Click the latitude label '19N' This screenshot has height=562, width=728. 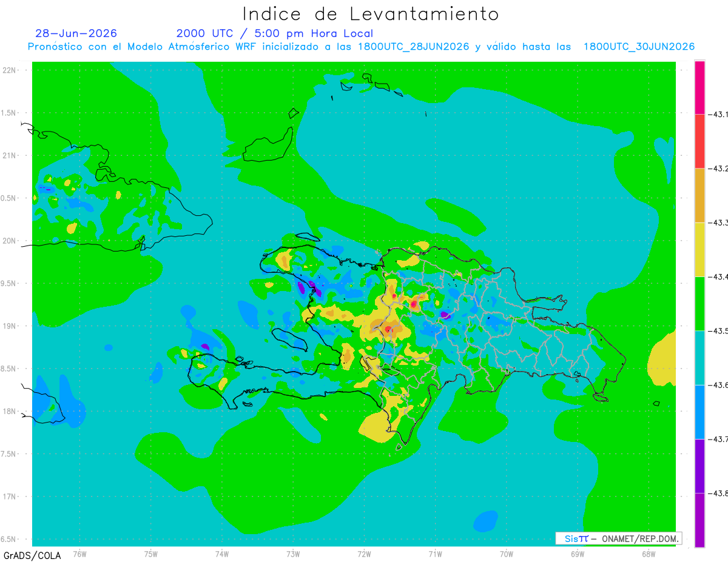pyautogui.click(x=10, y=326)
